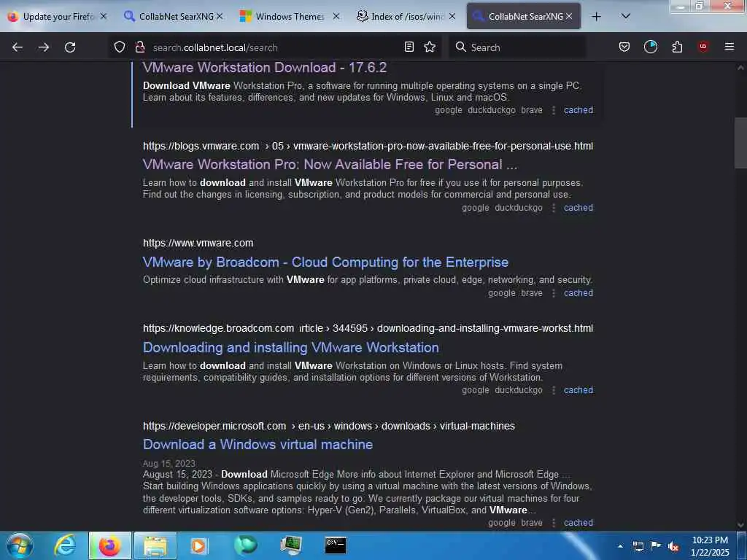Open Windows Media Player taskbar icon
The width and height of the screenshot is (747, 560).
pyautogui.click(x=199, y=545)
